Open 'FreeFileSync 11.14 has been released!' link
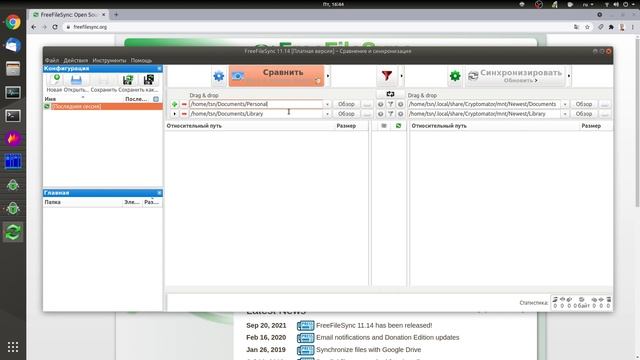 coord(374,325)
